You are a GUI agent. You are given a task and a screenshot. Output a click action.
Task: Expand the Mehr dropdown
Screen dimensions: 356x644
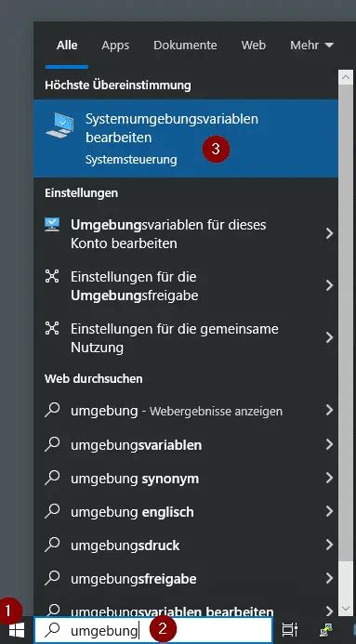(311, 45)
